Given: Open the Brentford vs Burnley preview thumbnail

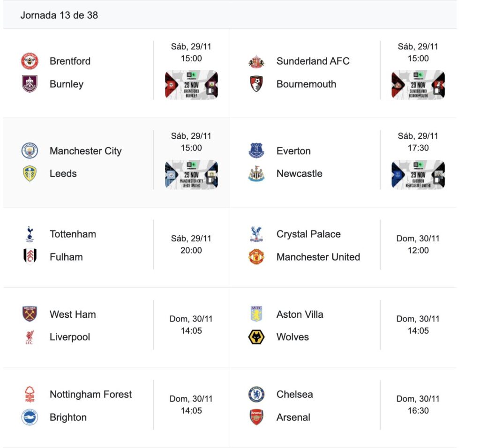Looking at the screenshot, I should click(x=191, y=85).
